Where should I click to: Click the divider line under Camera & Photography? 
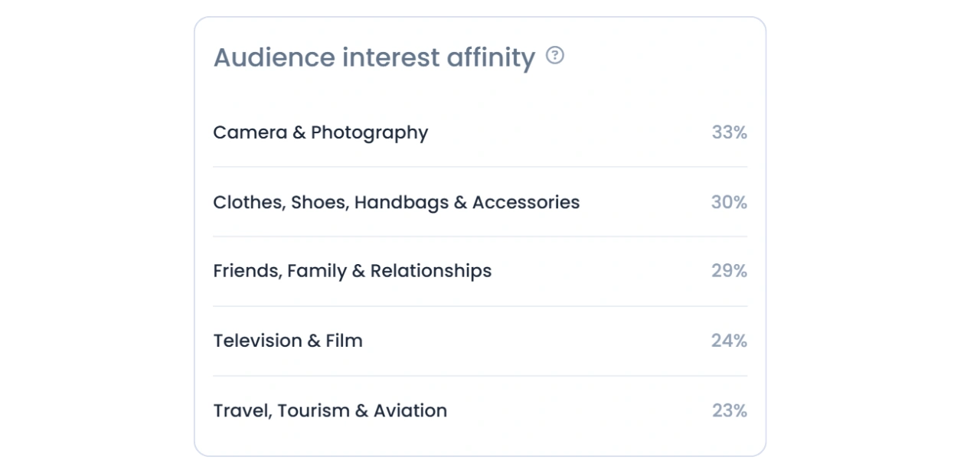tap(480, 167)
